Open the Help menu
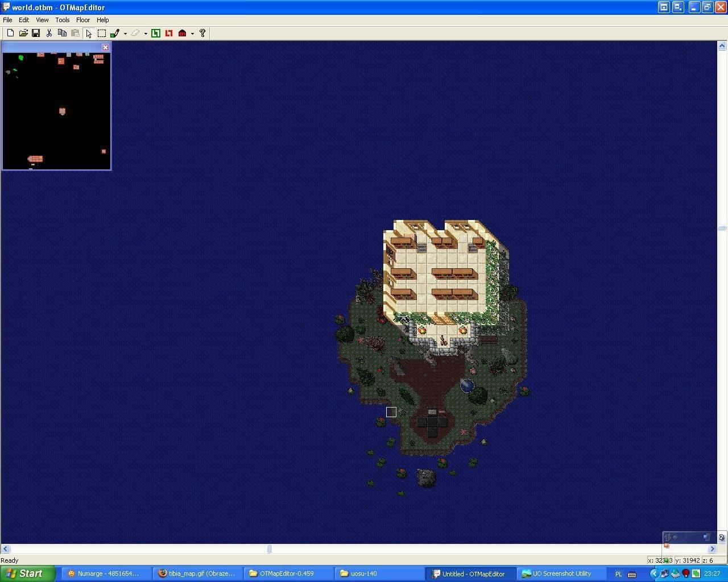The width and height of the screenshot is (728, 582). coord(103,20)
